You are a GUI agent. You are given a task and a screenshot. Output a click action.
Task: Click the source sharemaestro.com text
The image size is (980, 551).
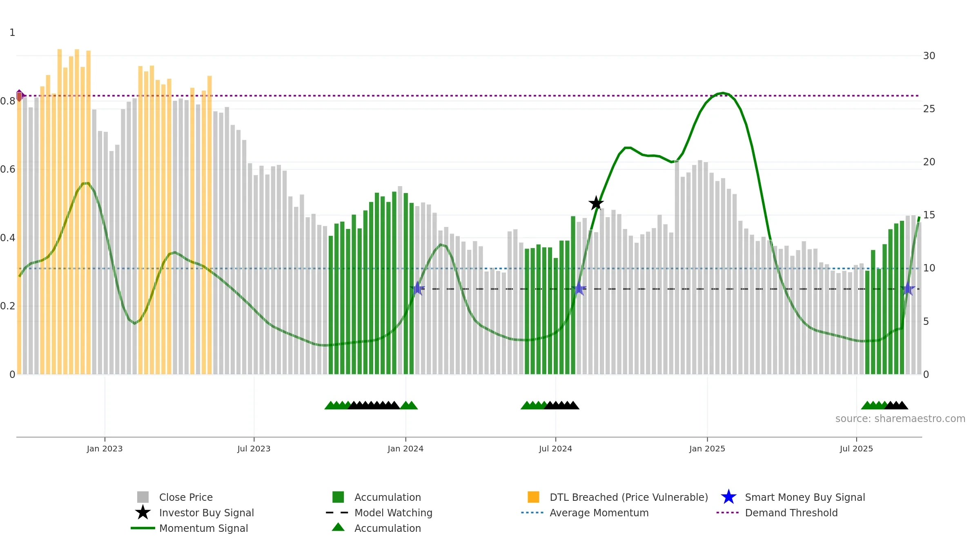coord(900,419)
